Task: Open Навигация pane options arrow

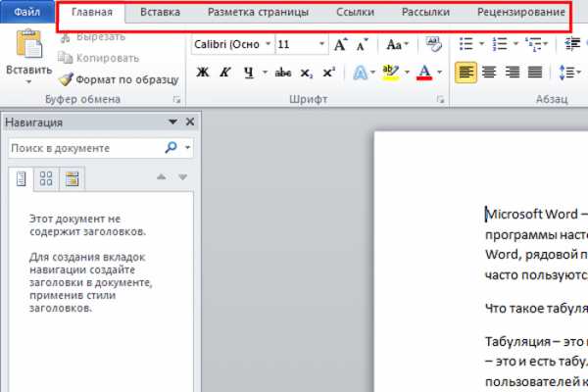Action: click(x=172, y=122)
